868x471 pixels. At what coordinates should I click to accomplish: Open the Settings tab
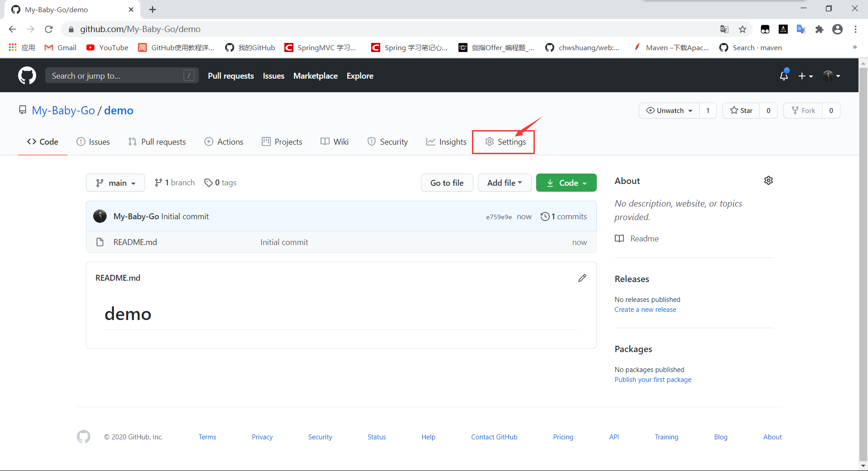pos(505,142)
